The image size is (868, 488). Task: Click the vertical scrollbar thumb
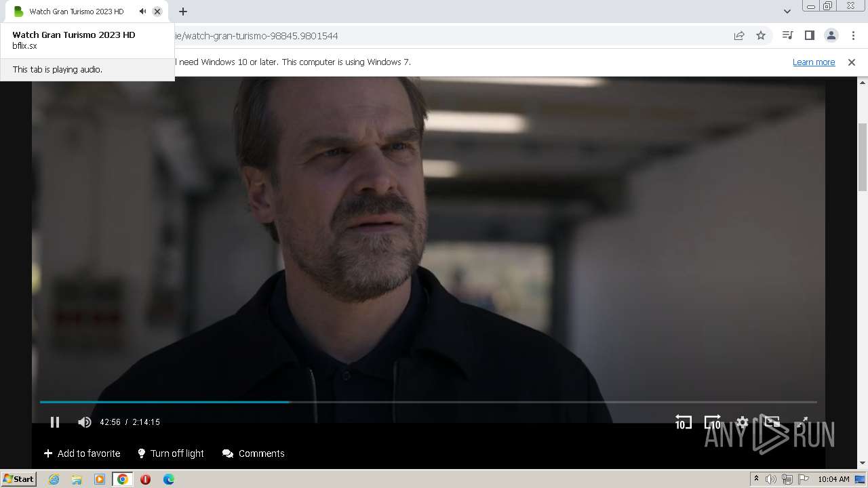click(x=863, y=157)
